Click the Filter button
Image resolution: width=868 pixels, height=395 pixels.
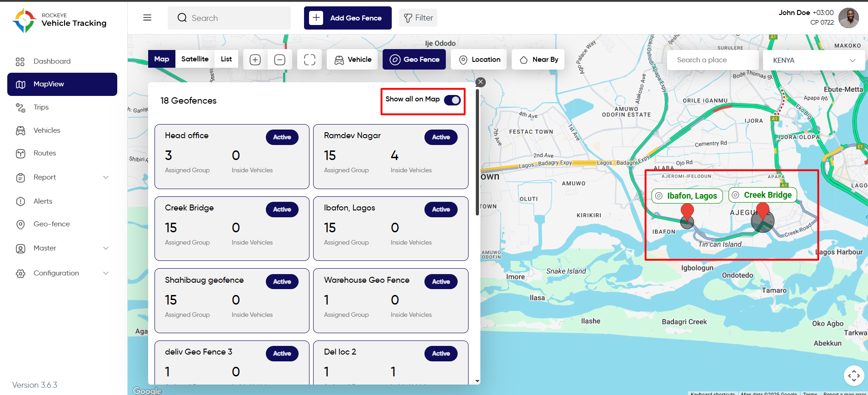(418, 18)
